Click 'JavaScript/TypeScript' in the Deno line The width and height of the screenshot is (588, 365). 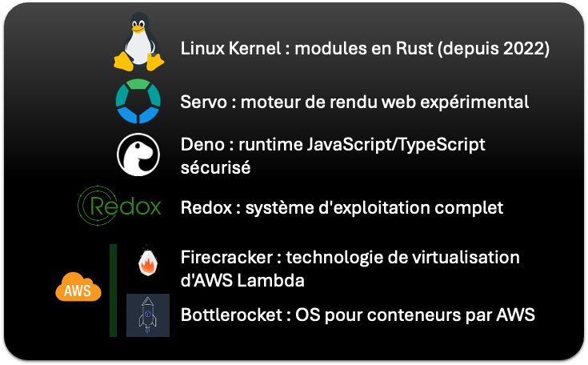point(396,145)
